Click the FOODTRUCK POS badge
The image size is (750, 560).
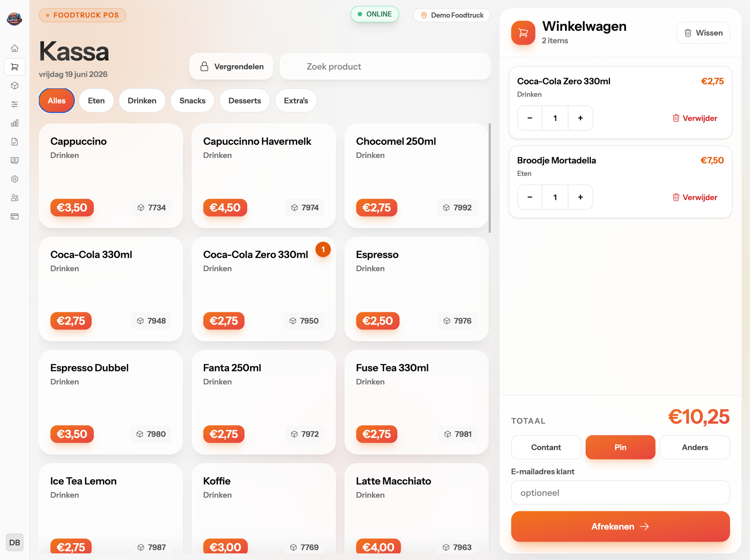82,15
